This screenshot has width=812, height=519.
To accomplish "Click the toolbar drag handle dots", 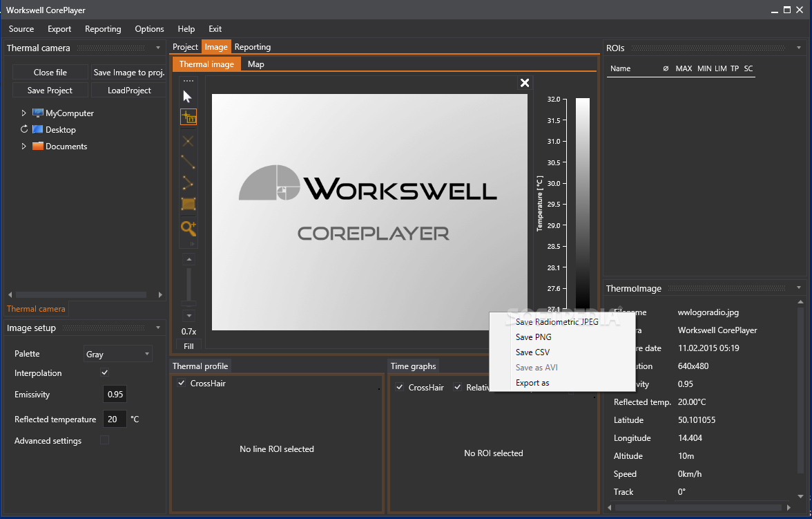I will (188, 81).
